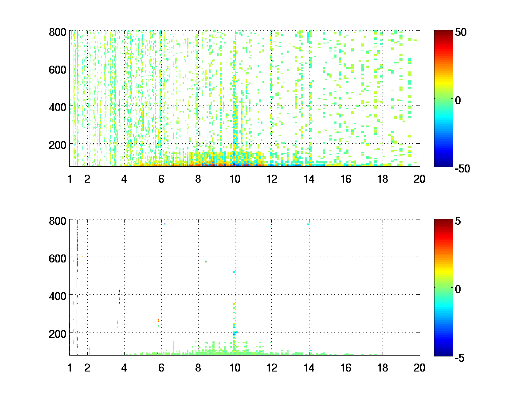Click x-axis tick "10" of lower plot
Image resolution: width=532 pixels, height=399 pixels.
pos(235,368)
